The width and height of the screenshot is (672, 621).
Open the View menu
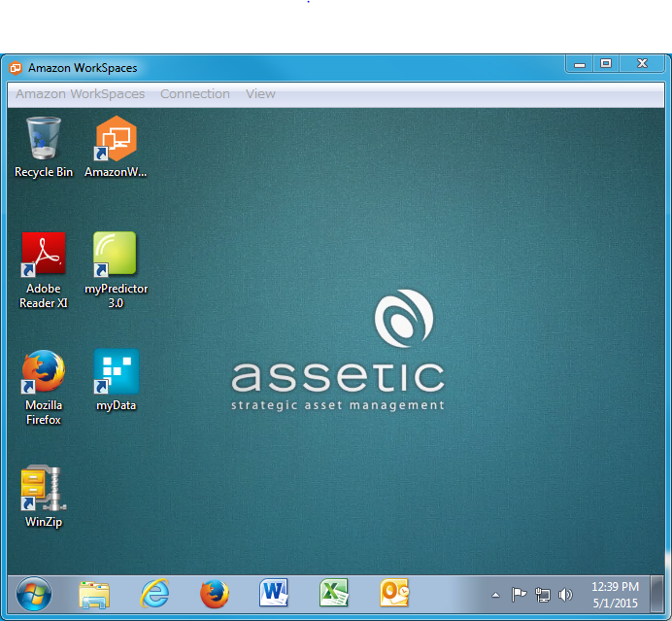pos(260,94)
